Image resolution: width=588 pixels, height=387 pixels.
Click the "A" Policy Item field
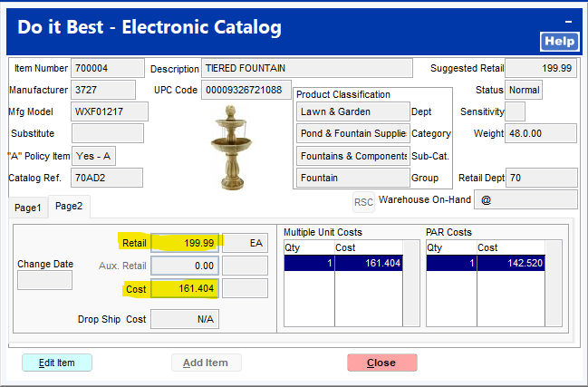coord(93,156)
